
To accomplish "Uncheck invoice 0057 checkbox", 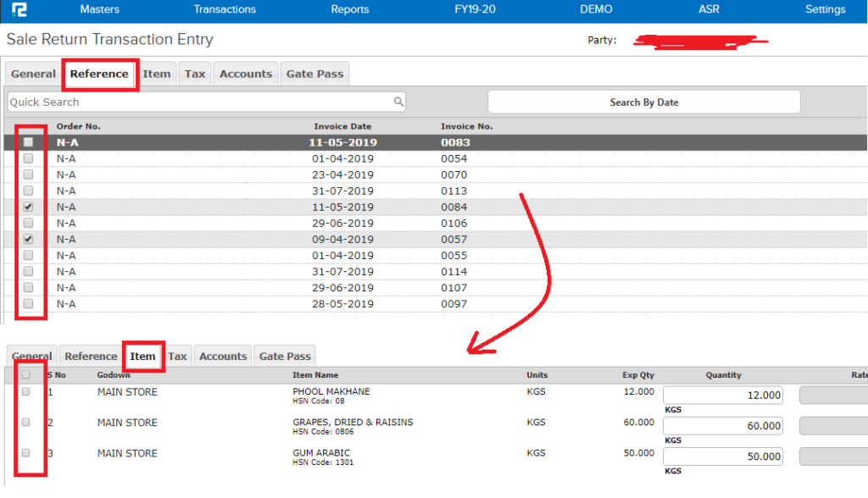I will pyautogui.click(x=28, y=239).
